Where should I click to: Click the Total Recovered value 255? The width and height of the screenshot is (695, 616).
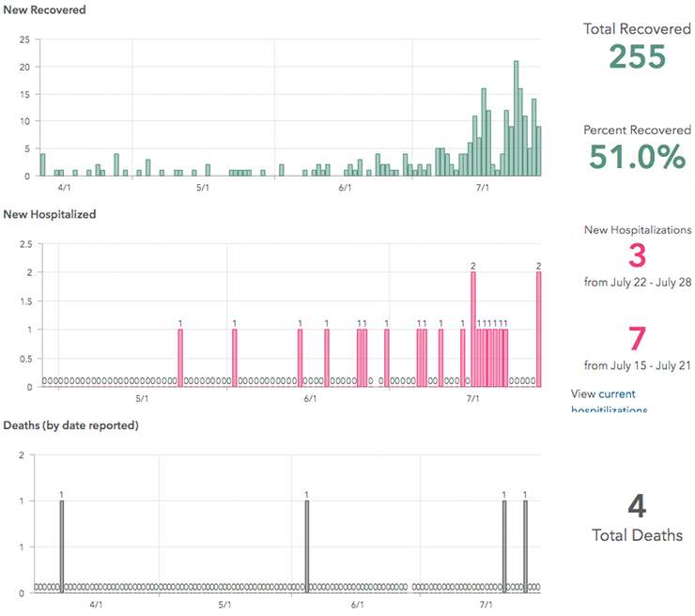[637, 57]
